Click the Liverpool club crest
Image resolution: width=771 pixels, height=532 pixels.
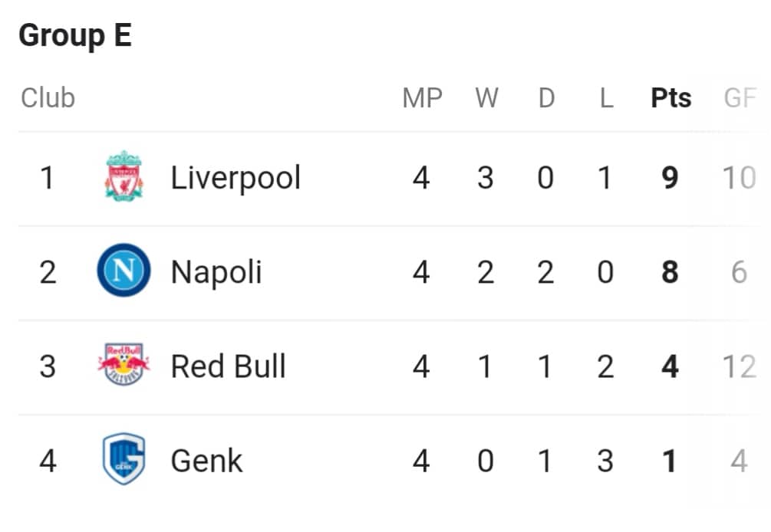[124, 176]
